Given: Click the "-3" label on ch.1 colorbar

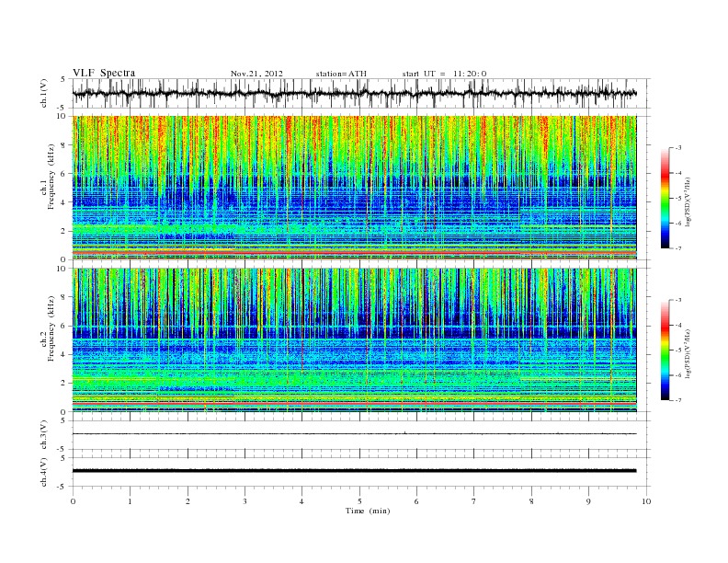Looking at the screenshot, I should coord(678,148).
